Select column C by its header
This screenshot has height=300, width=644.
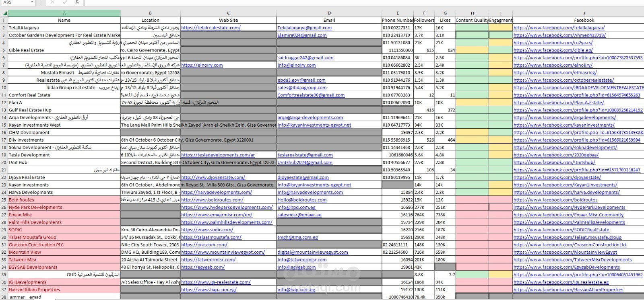point(228,13)
